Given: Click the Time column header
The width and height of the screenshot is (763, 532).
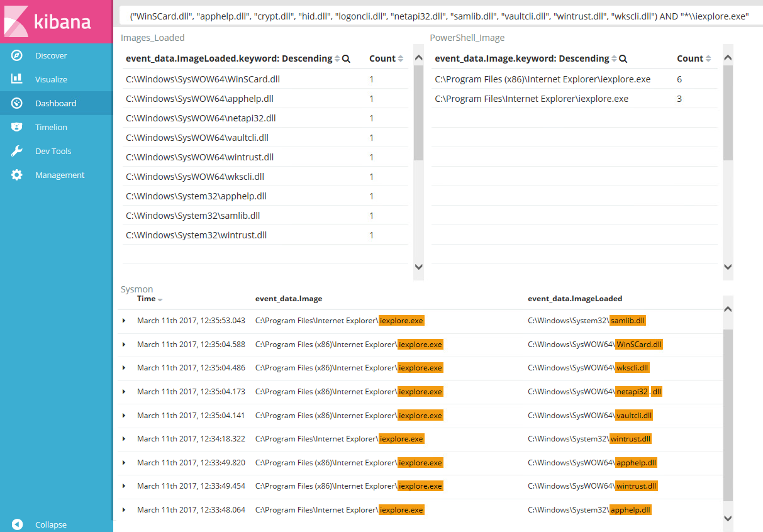Looking at the screenshot, I should point(146,299).
